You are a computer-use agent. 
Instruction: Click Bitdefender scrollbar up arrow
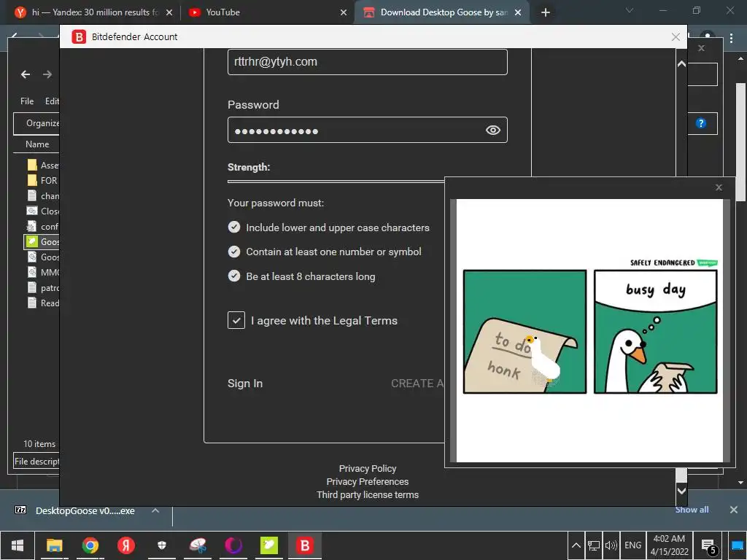click(682, 64)
